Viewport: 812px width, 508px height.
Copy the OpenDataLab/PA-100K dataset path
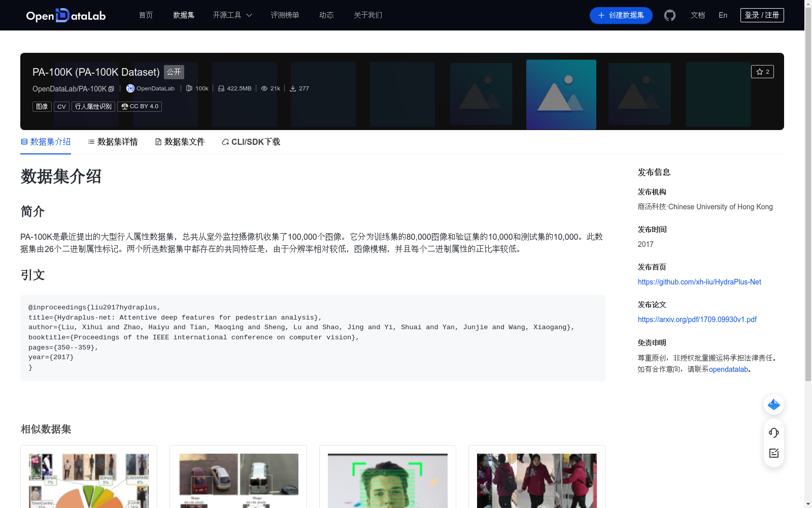111,89
